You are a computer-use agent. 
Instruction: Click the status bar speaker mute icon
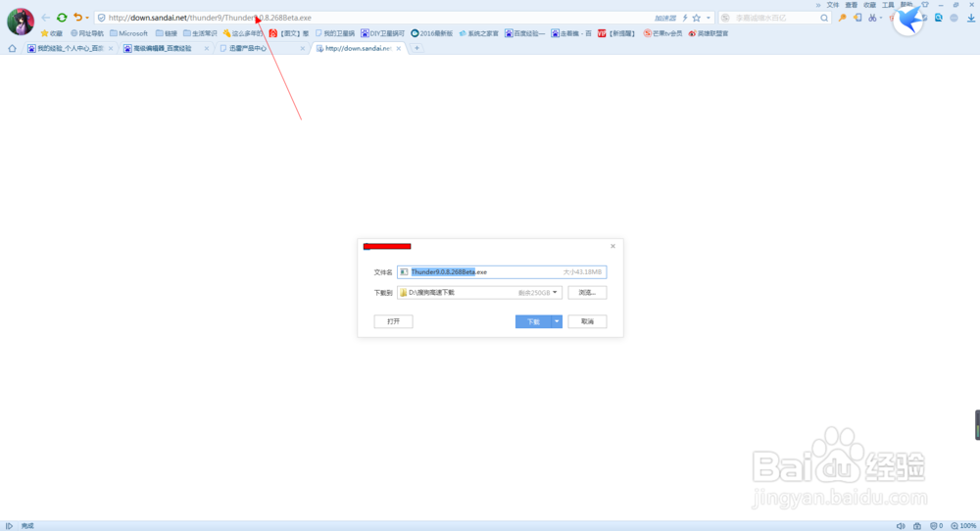tap(901, 526)
